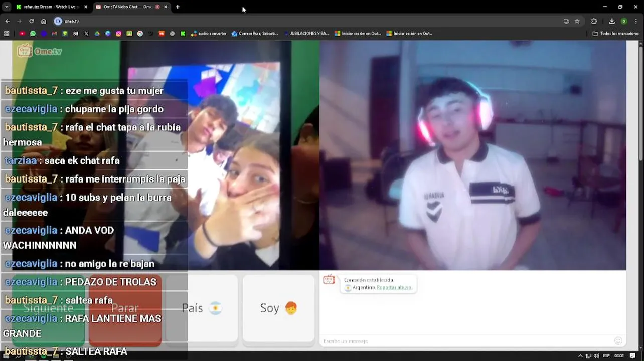Switch the ESP input language

(606, 356)
